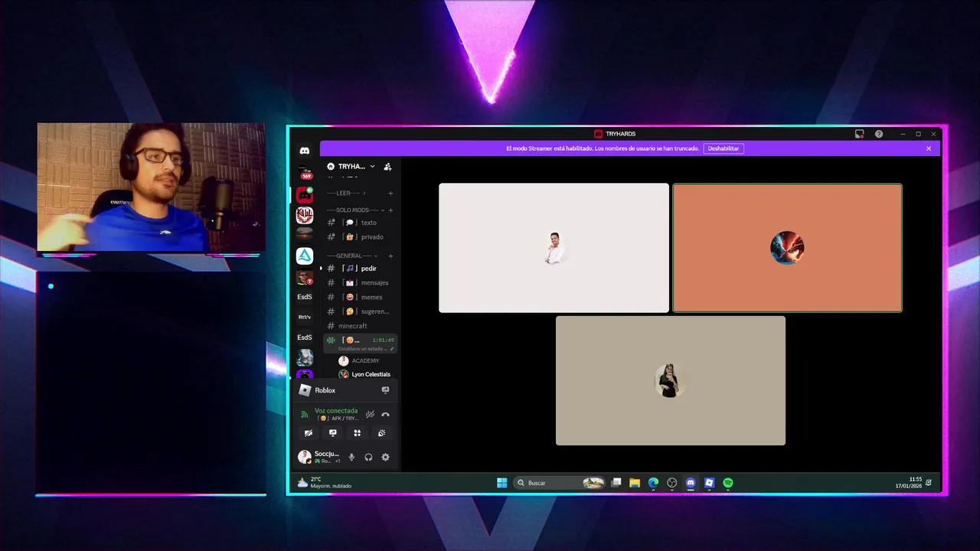The width and height of the screenshot is (980, 551).
Task: Click the Roblox activity name
Action: point(325,390)
